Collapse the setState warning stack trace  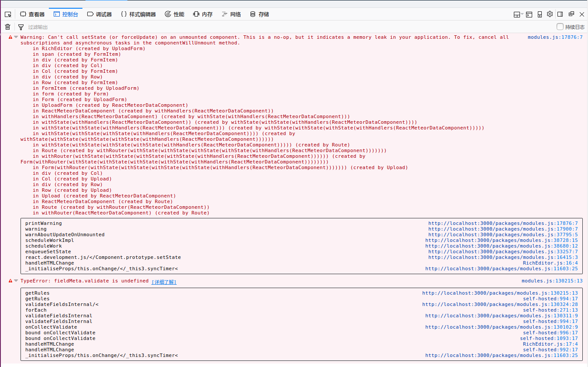[x=15, y=37]
